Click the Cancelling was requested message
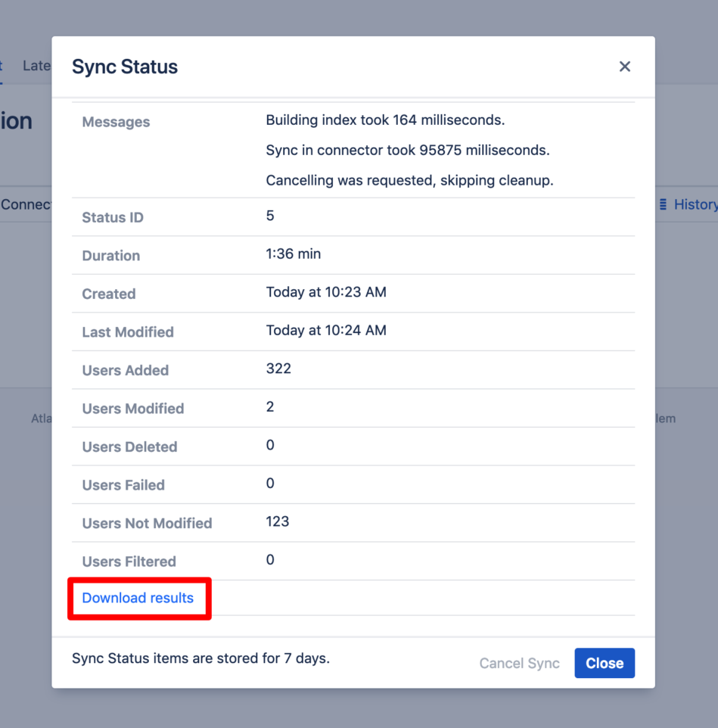718x728 pixels. [410, 180]
